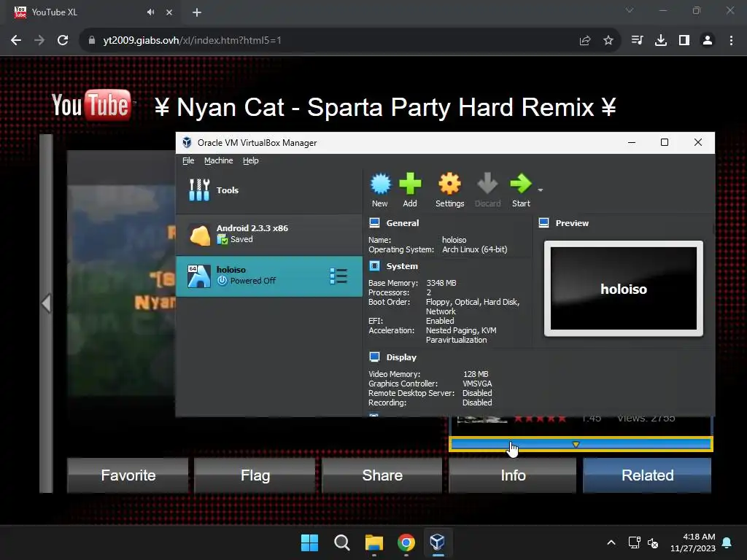Open the Help menu in VirtualBox

tap(251, 160)
